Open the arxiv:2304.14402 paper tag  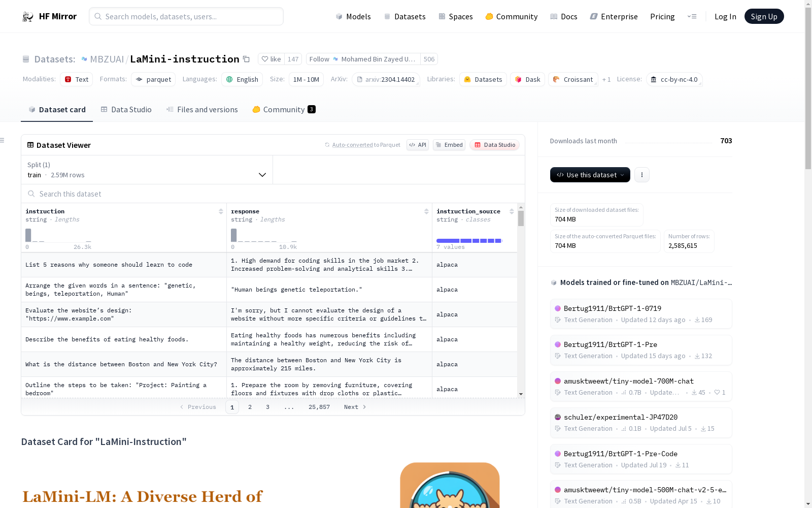pyautogui.click(x=386, y=79)
